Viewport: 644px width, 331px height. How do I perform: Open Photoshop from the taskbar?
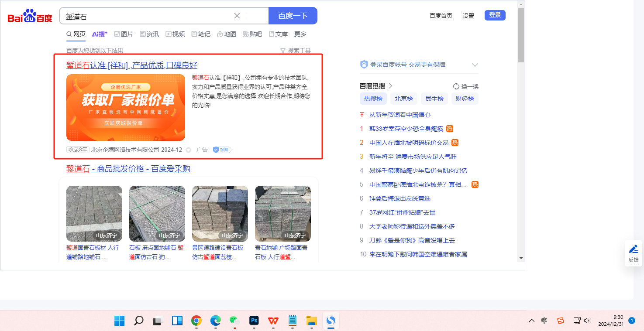[254, 321]
